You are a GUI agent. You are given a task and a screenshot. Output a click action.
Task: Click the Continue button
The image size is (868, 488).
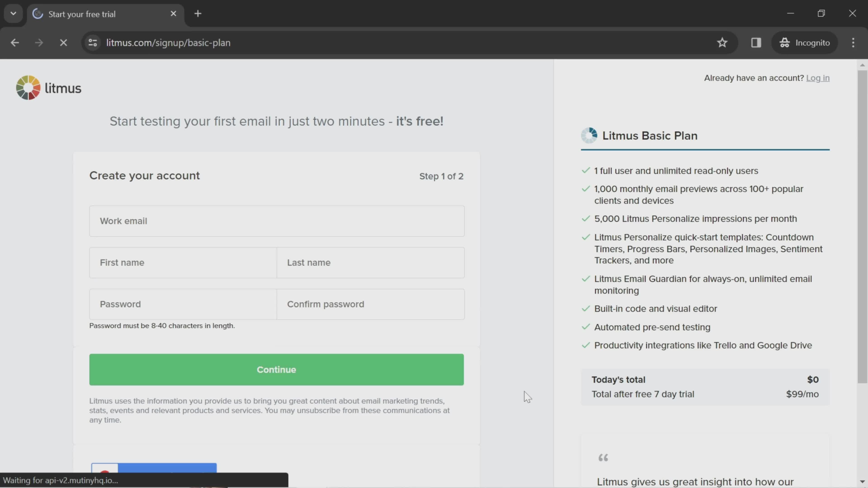tap(276, 369)
